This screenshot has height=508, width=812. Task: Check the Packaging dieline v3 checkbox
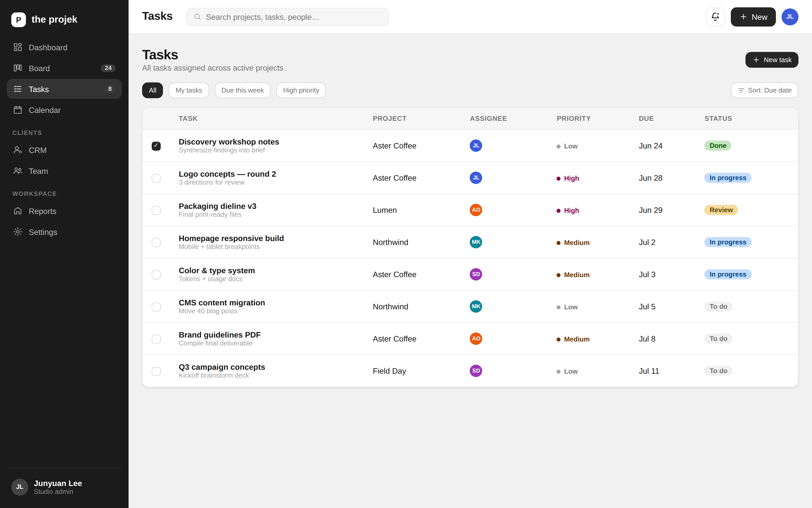156,210
